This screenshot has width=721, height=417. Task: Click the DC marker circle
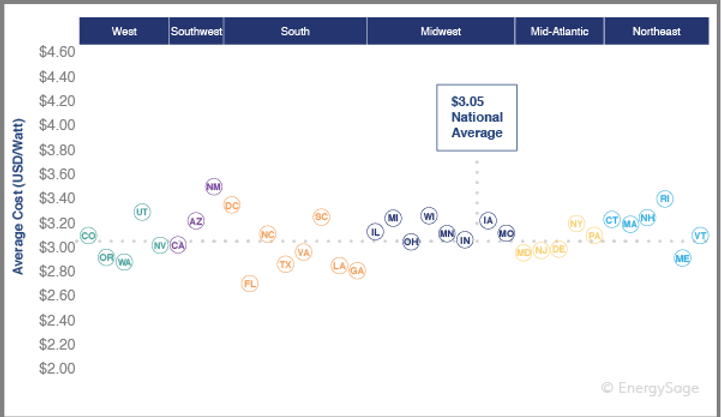click(x=232, y=206)
